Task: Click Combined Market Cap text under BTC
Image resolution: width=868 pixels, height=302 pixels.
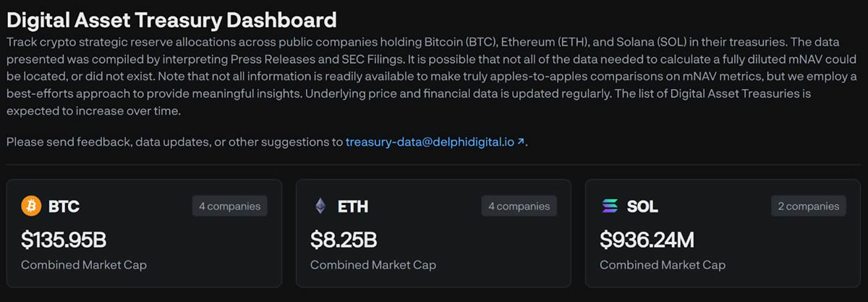Action: pyautogui.click(x=84, y=265)
